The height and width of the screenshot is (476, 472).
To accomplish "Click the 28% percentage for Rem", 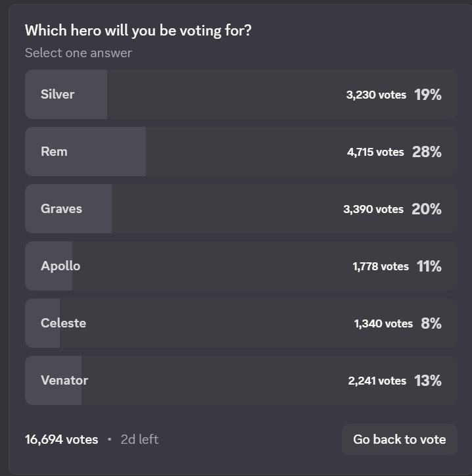I will coord(427,152).
